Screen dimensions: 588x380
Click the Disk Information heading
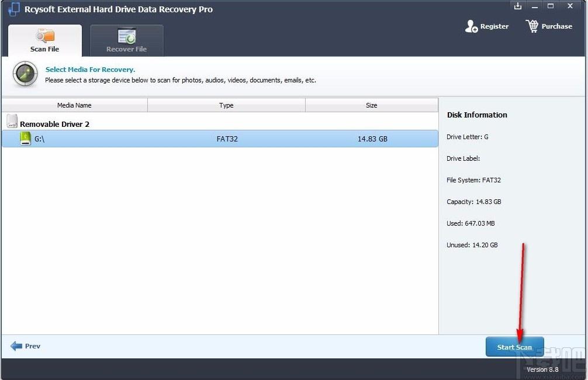pyautogui.click(x=477, y=115)
